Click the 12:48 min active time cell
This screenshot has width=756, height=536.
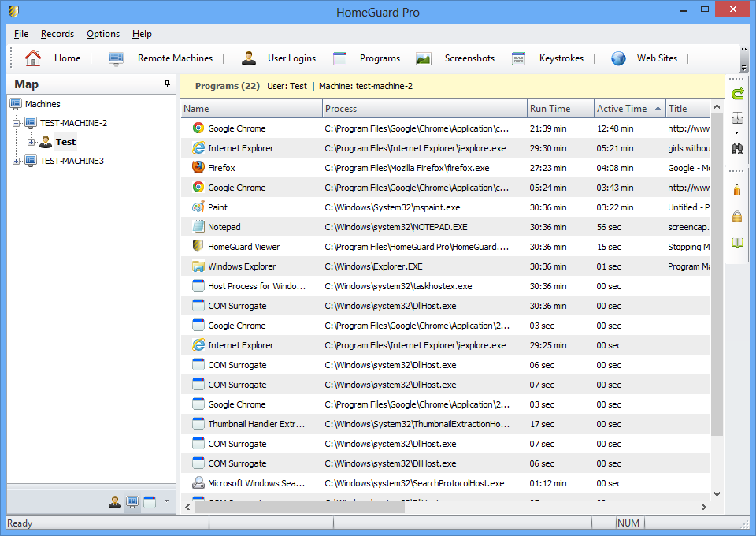click(x=615, y=128)
